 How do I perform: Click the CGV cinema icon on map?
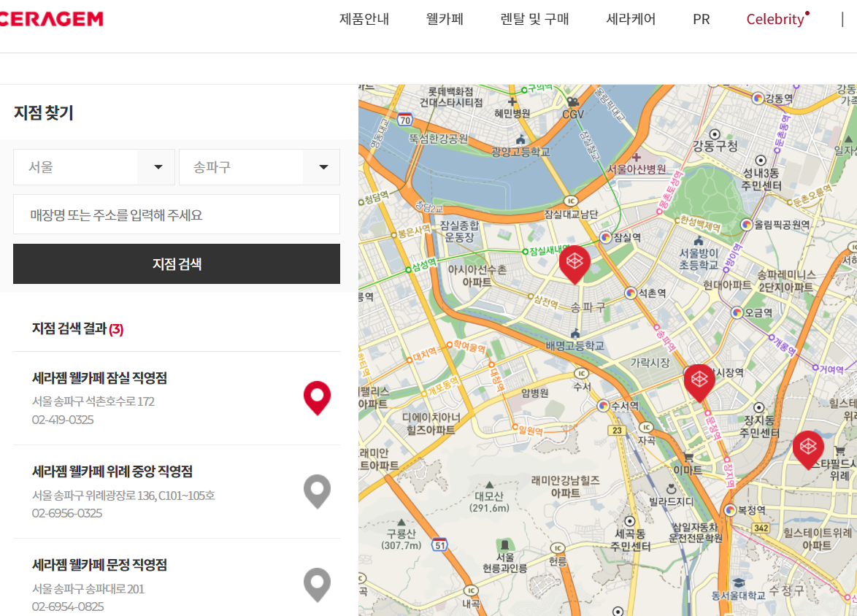(573, 102)
